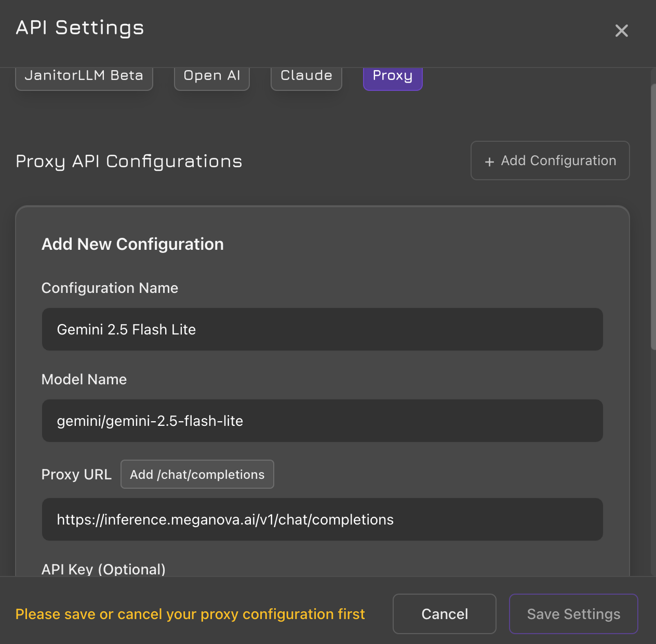Viewport: 656px width, 644px height.
Task: Select the highlighted Proxy tab
Action: [x=393, y=77]
